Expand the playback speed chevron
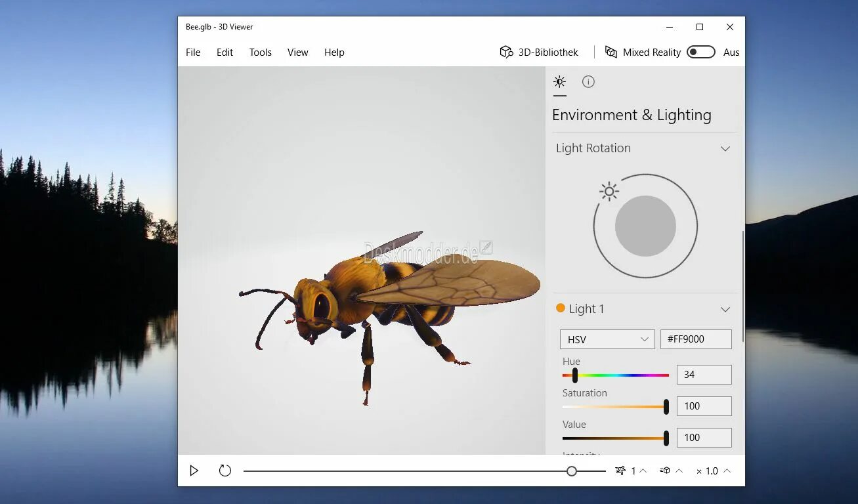The width and height of the screenshot is (858, 504). 727,471
